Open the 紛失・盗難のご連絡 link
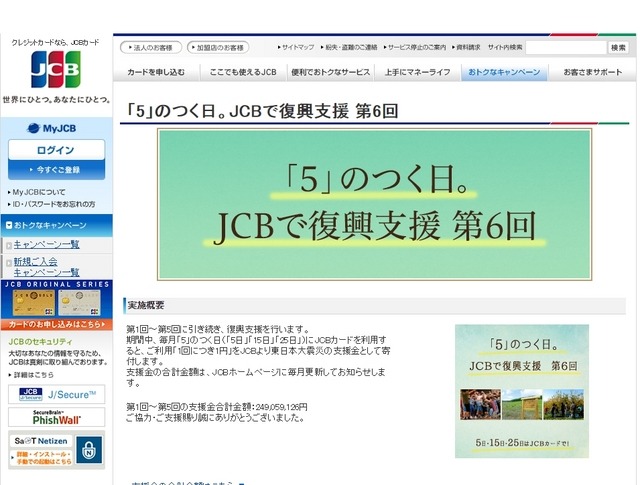This screenshot has width=640, height=485. pos(349,47)
